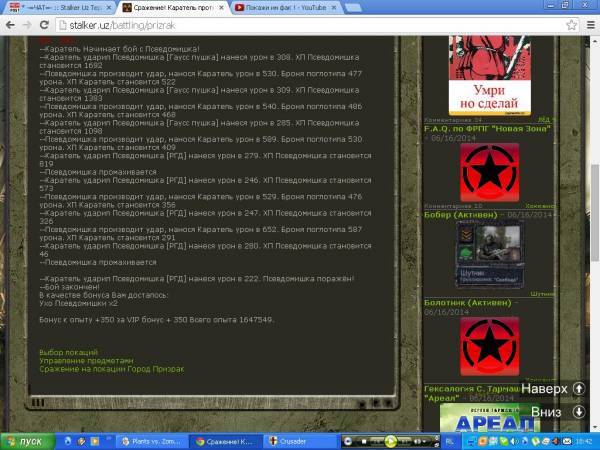The width and height of the screenshot is (600, 450).
Task: Open the Windows пуск start button
Action: click(x=26, y=440)
